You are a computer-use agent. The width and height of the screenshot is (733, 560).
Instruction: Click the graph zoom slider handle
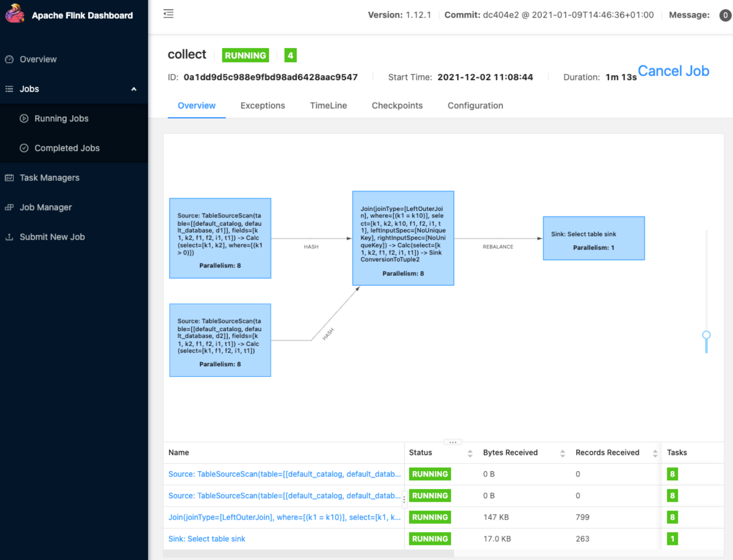[x=707, y=335]
